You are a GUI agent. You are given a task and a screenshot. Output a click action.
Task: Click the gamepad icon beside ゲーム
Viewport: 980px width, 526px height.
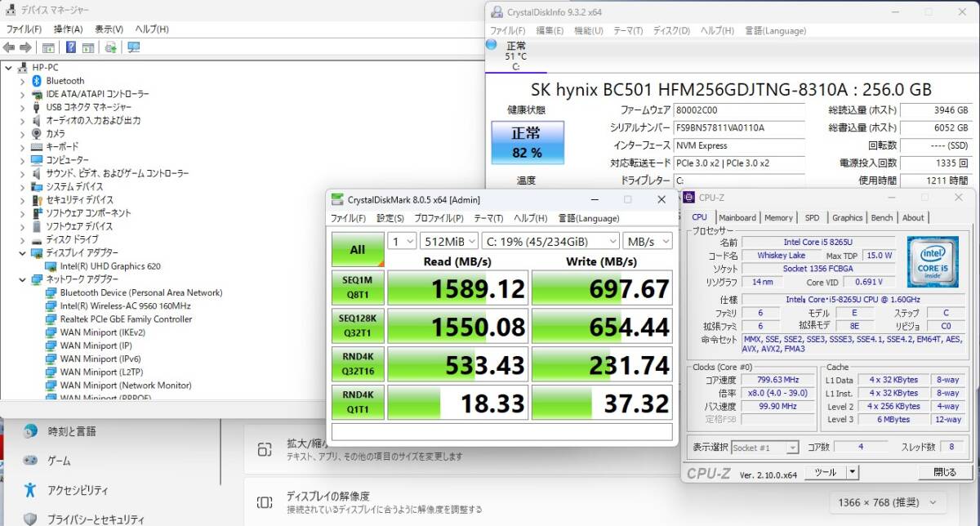click(x=31, y=461)
